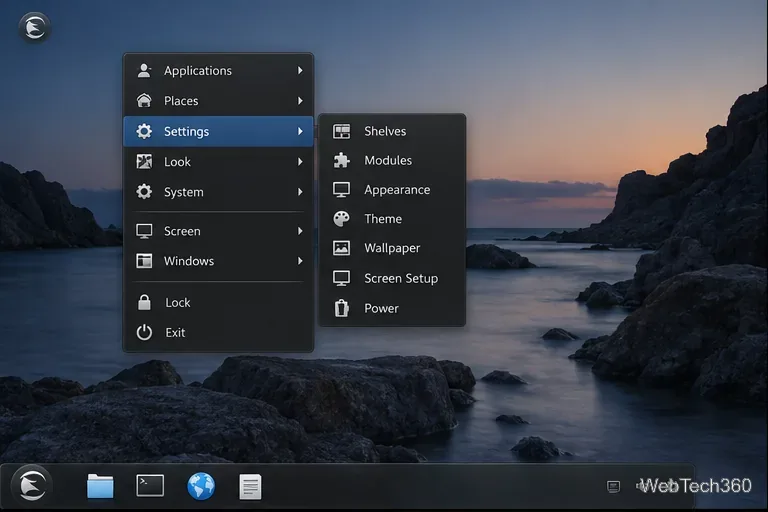Screen dimensions: 768x512
Task: Expand the Places submenu arrow
Action: tap(300, 100)
